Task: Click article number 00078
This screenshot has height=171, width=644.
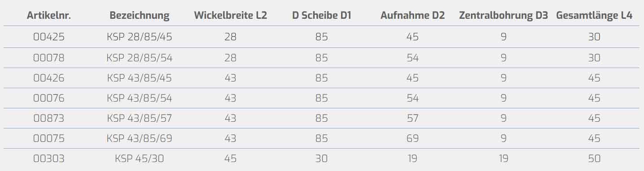Action: [x=49, y=58]
